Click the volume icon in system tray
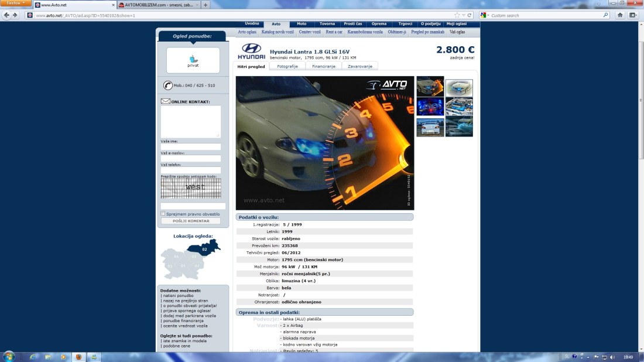This screenshot has height=362, width=644. point(612,357)
